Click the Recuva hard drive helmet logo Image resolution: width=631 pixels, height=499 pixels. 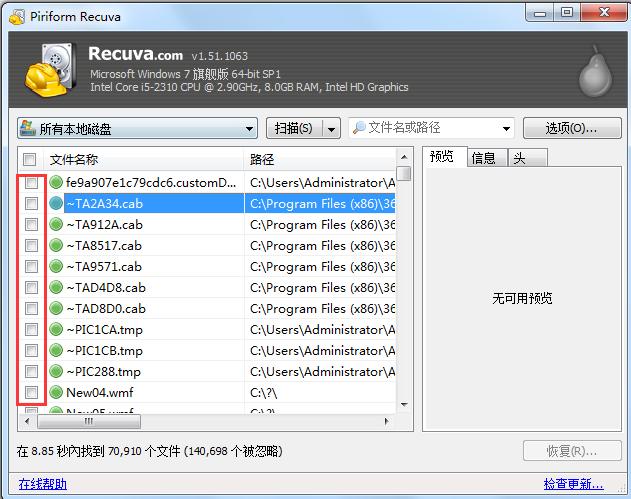[x=51, y=70]
